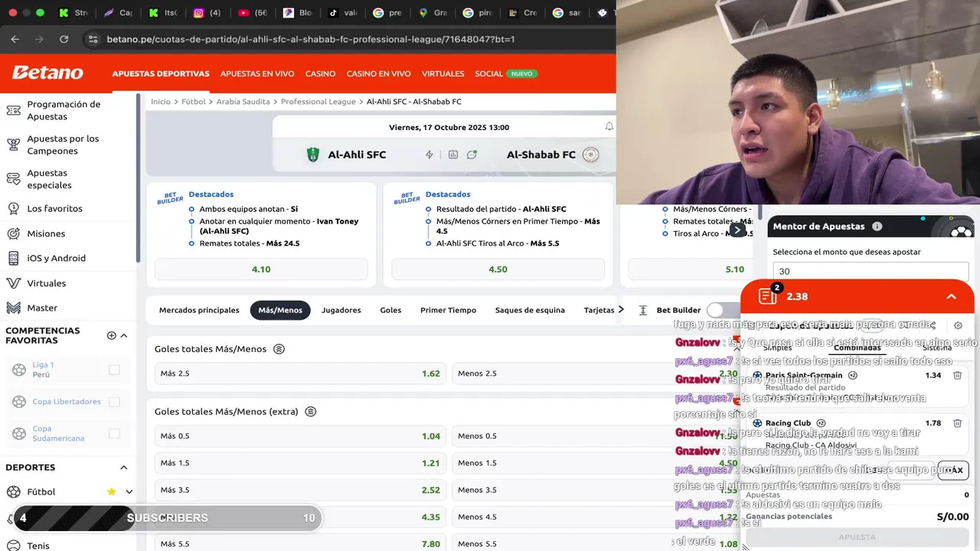This screenshot has height=551, width=980.
Task: Collapse the Deportes section
Action: coord(124,468)
